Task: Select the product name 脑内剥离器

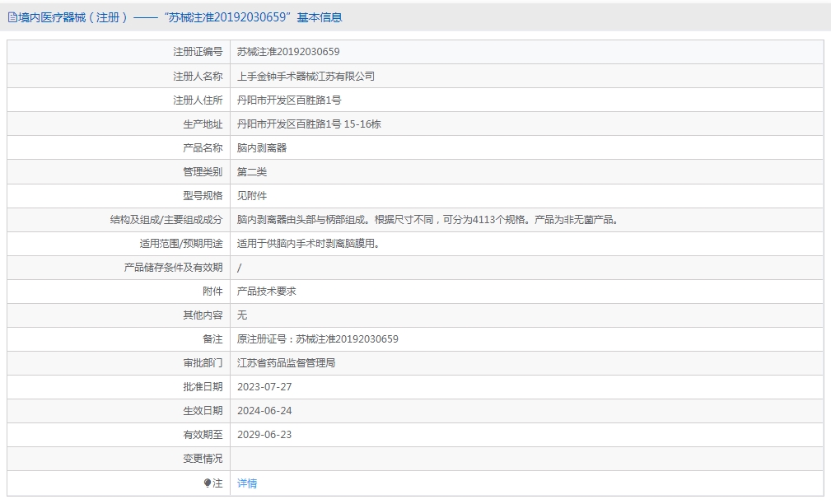Action: [262, 148]
